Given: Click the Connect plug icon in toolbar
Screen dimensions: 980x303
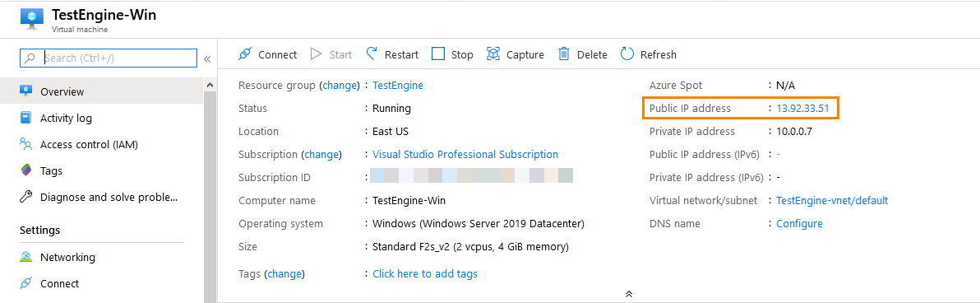Looking at the screenshot, I should pos(245,54).
